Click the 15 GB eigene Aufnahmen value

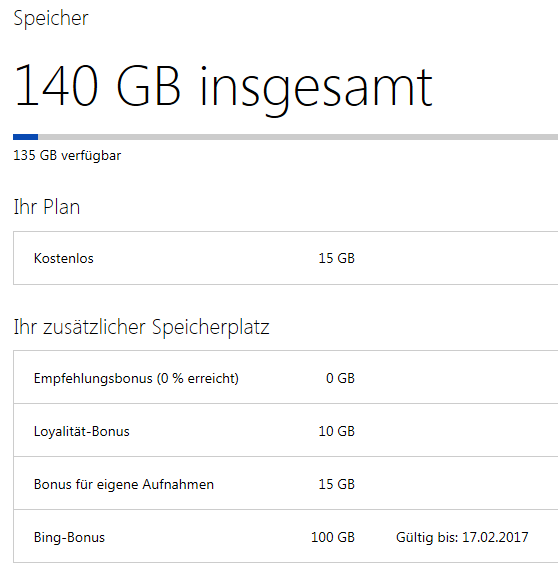point(337,484)
